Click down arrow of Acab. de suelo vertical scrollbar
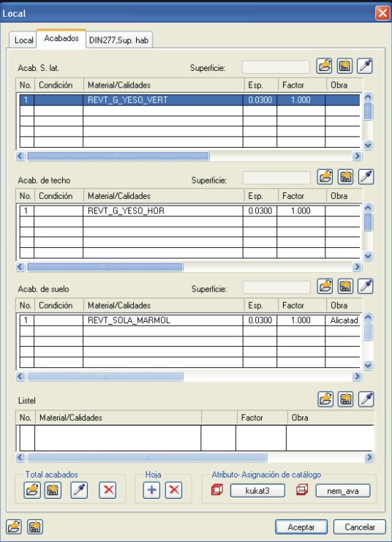This screenshot has height=542, width=392. pos(368,365)
